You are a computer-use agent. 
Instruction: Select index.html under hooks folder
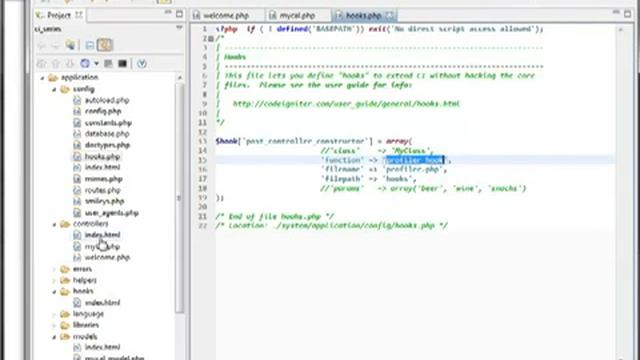click(102, 303)
